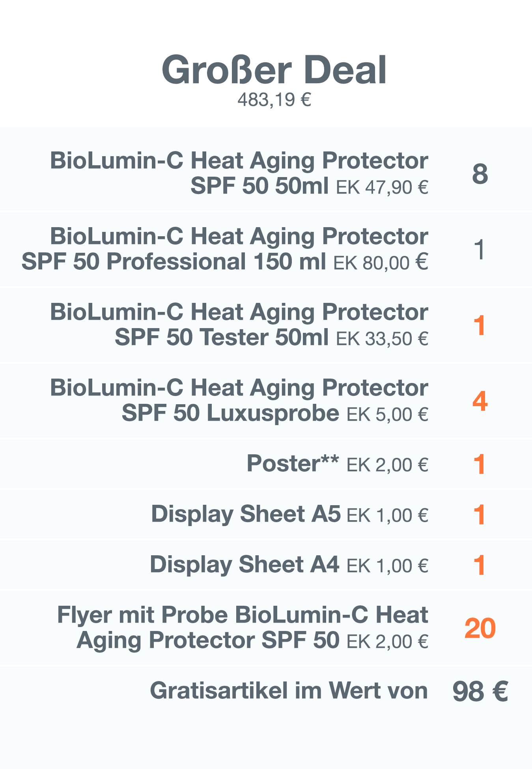Click the orange quantity 4 for Luxusprobe
Screen dimensions: 532x769
point(480,401)
